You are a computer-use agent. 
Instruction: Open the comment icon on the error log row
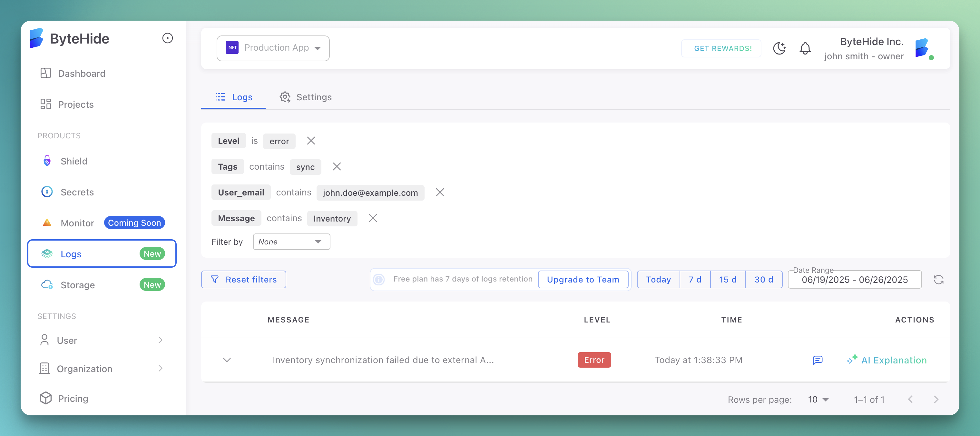coord(818,360)
